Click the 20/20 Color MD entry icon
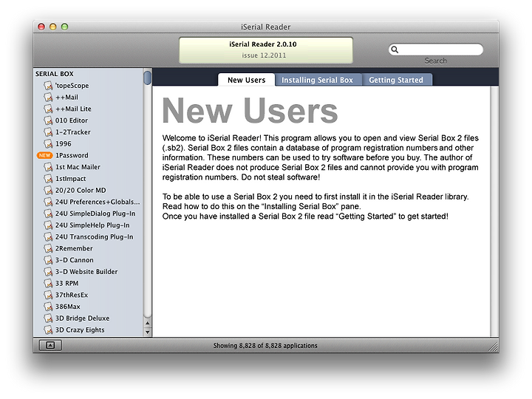Viewport: 532px width, 399px height. (x=48, y=191)
